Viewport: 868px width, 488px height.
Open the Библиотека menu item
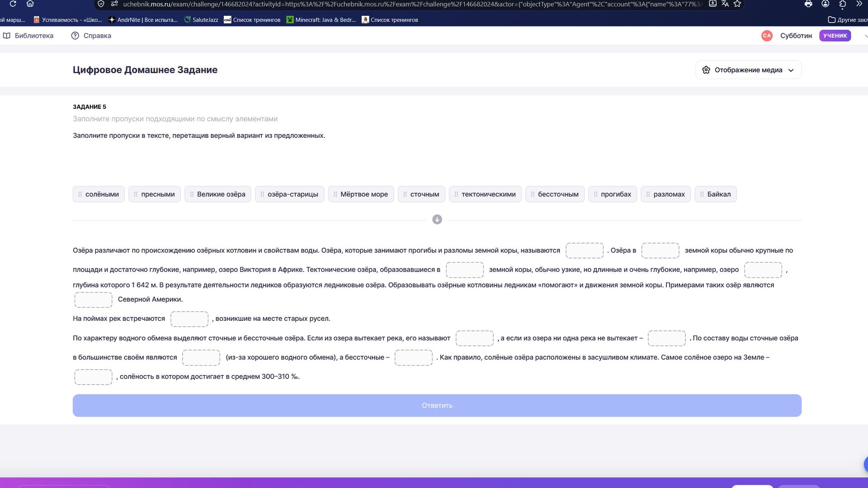click(x=28, y=36)
